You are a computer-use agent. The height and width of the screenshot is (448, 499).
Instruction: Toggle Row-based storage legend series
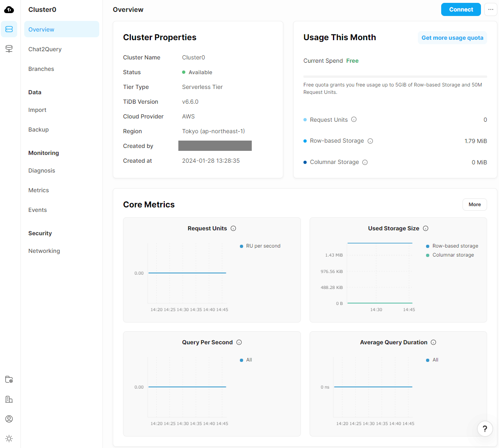(452, 246)
